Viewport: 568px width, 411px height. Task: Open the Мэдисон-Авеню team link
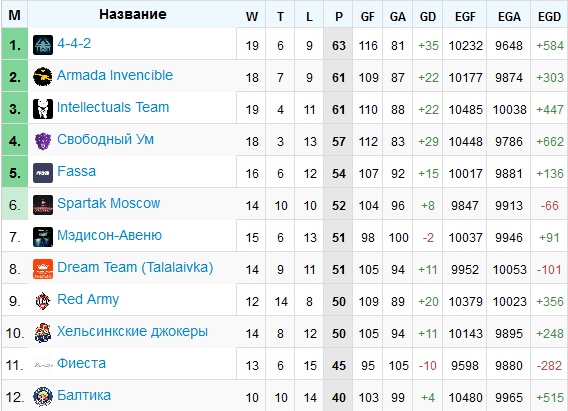(109, 235)
